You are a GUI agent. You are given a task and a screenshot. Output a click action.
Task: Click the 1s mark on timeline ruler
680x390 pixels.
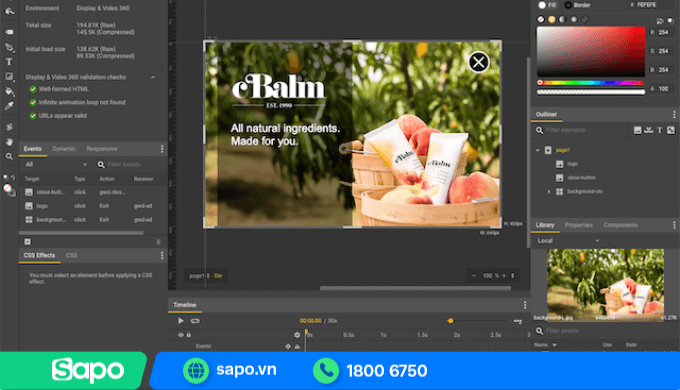(x=383, y=335)
